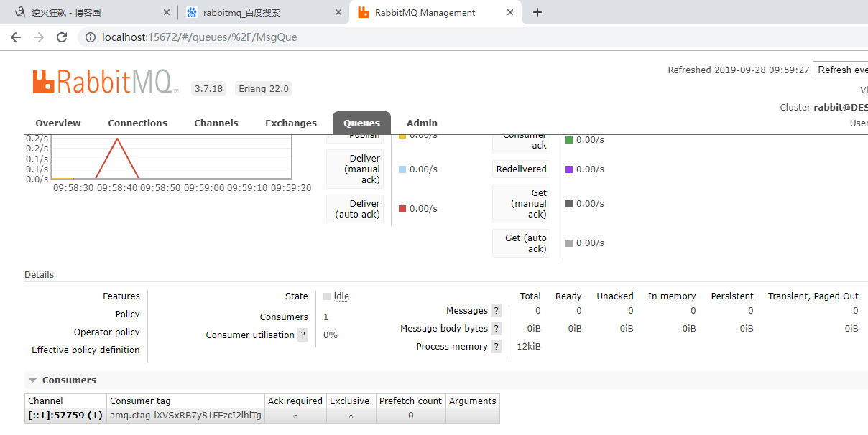868x435 pixels.
Task: Click the Get (manual ack) dark swatch
Action: click(x=569, y=204)
